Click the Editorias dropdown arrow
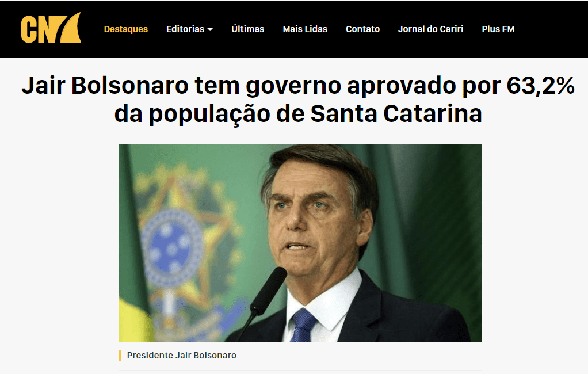Screen dimensions: 588x374 (x=210, y=30)
